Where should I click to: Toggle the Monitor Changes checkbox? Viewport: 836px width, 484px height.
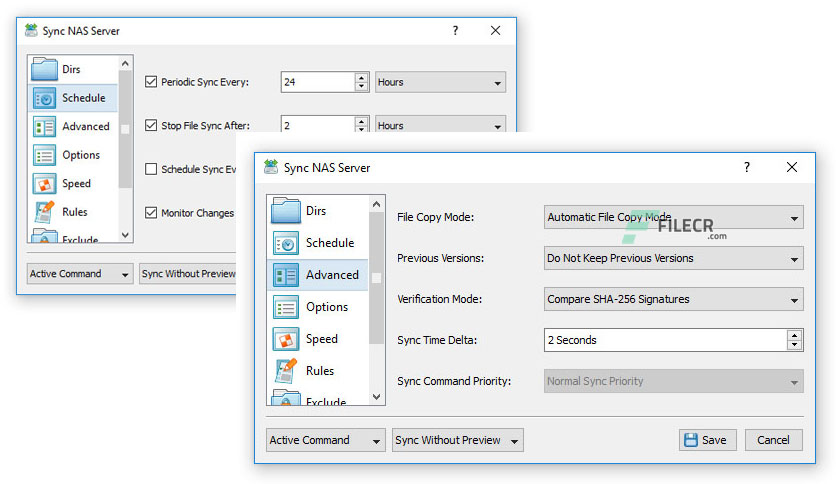pos(152,213)
